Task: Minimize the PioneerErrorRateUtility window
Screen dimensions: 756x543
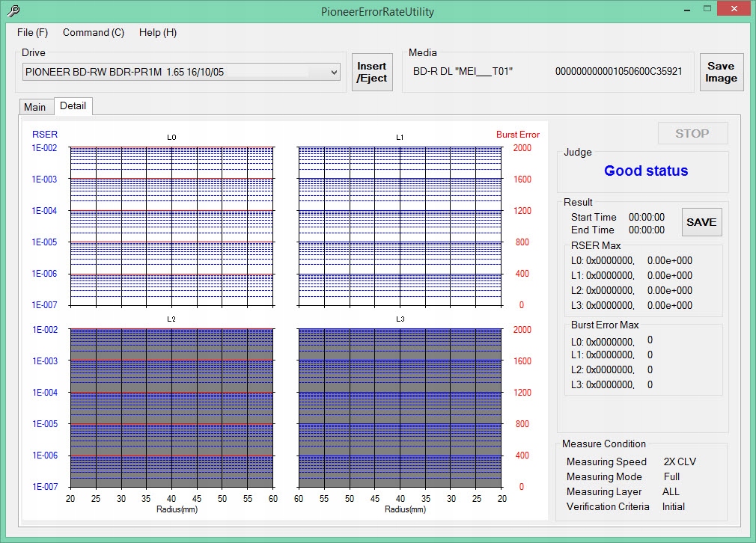Action: 686,9
